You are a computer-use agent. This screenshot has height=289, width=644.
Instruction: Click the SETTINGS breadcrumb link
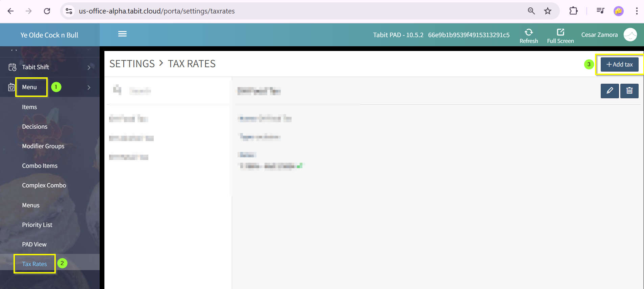[132, 64]
